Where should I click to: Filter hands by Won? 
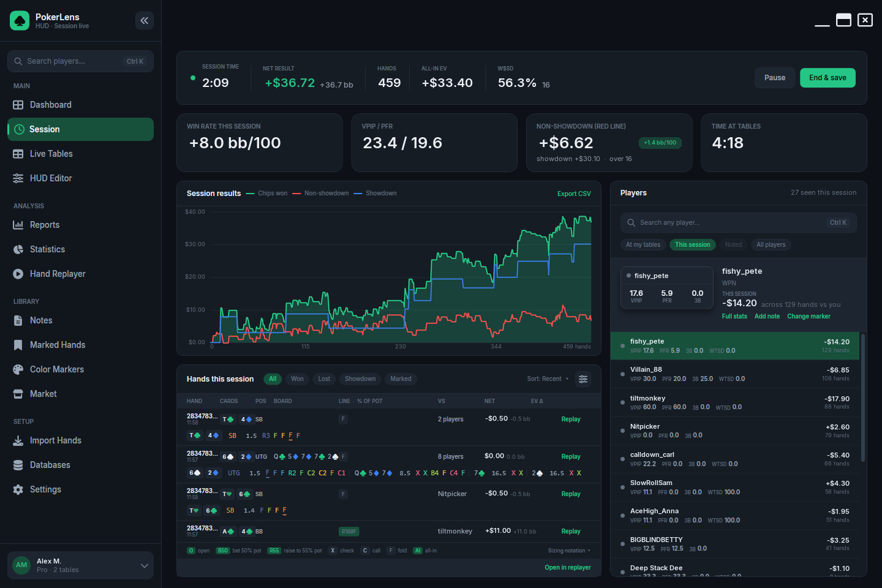point(297,379)
